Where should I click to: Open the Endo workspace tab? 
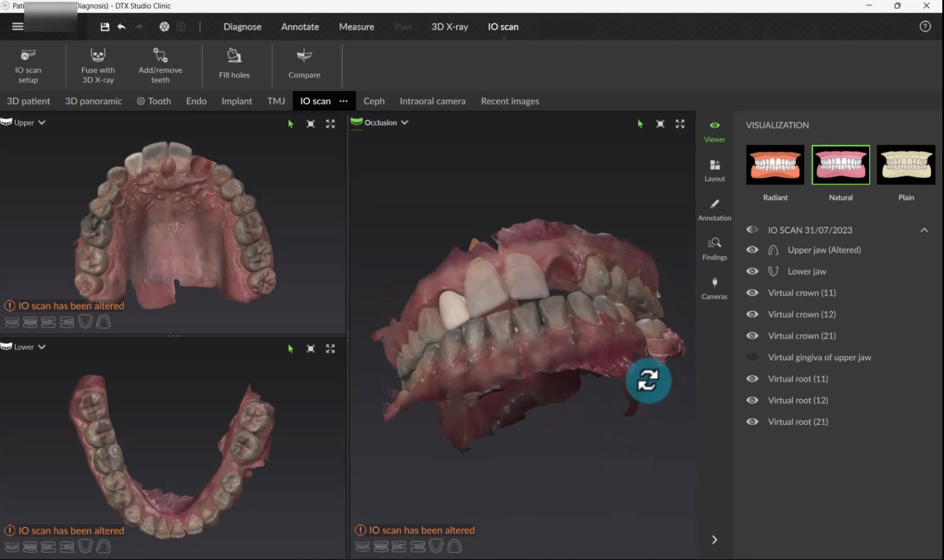pos(196,101)
